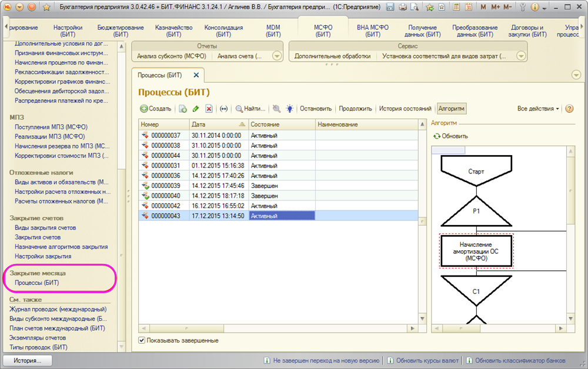Click the red delete mark icon
The width and height of the screenshot is (588, 369).
pos(209,109)
